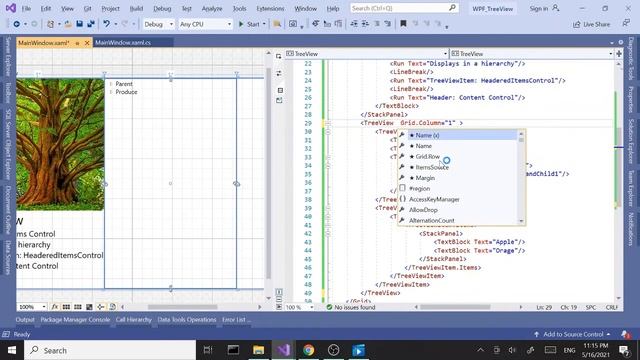Click the swap panes icon on splitter

(279, 73)
